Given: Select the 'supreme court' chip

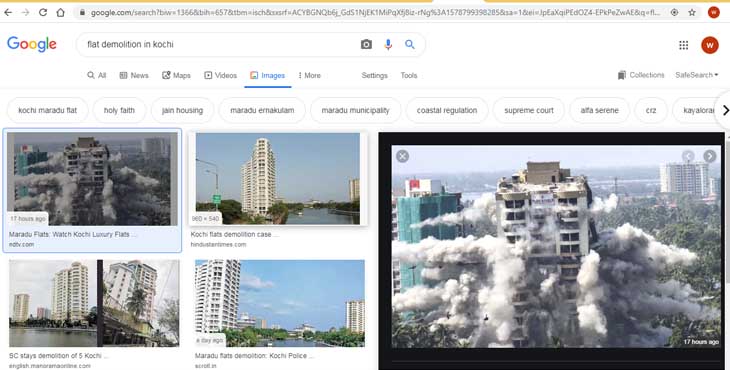Looking at the screenshot, I should tap(529, 110).
